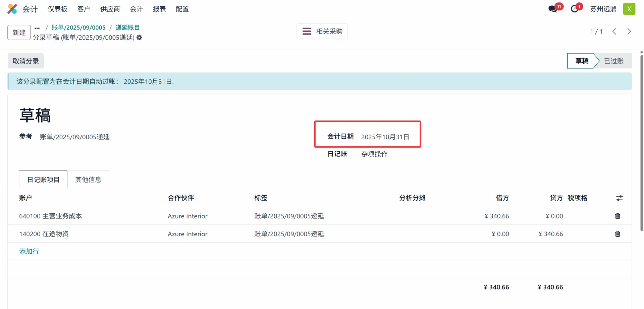Switch to the 其他信息 tab
644x309 pixels.
[x=88, y=179]
